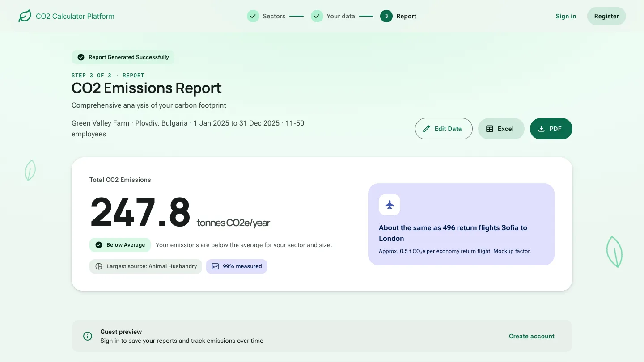The height and width of the screenshot is (362, 644).
Task: Click the CO2 Calculator Platform title
Action: [x=75, y=16]
